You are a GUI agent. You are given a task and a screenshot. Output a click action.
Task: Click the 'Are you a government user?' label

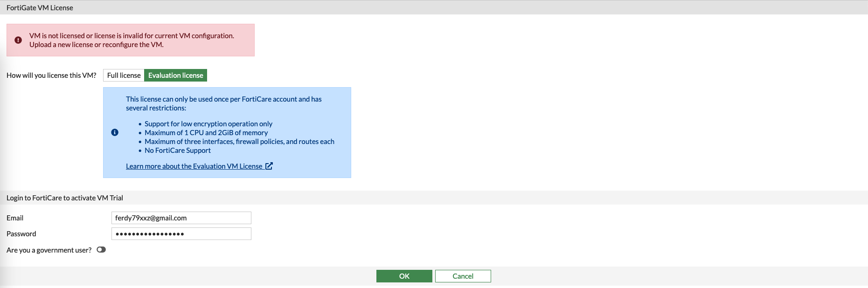coord(49,250)
